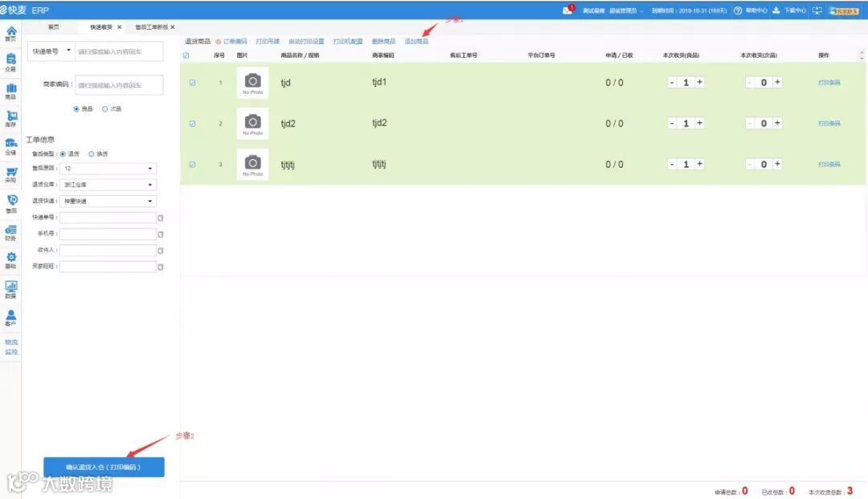
Task: Click 自动打印设置 in the toolbar
Action: (306, 42)
